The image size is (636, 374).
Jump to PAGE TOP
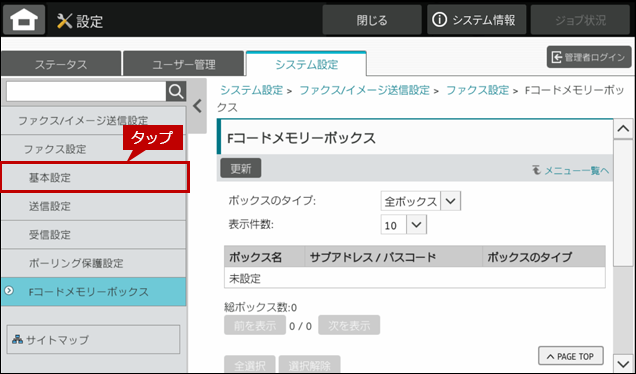point(571,356)
